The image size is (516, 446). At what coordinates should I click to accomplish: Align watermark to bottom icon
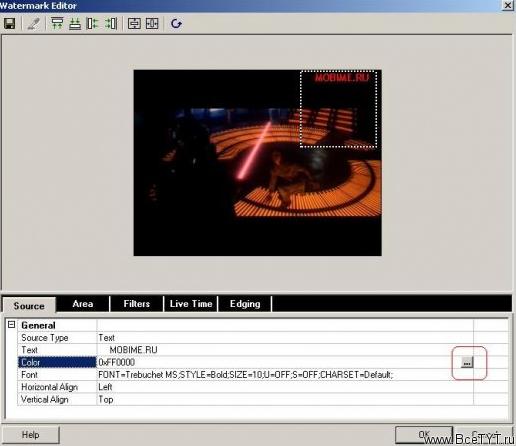[75, 24]
